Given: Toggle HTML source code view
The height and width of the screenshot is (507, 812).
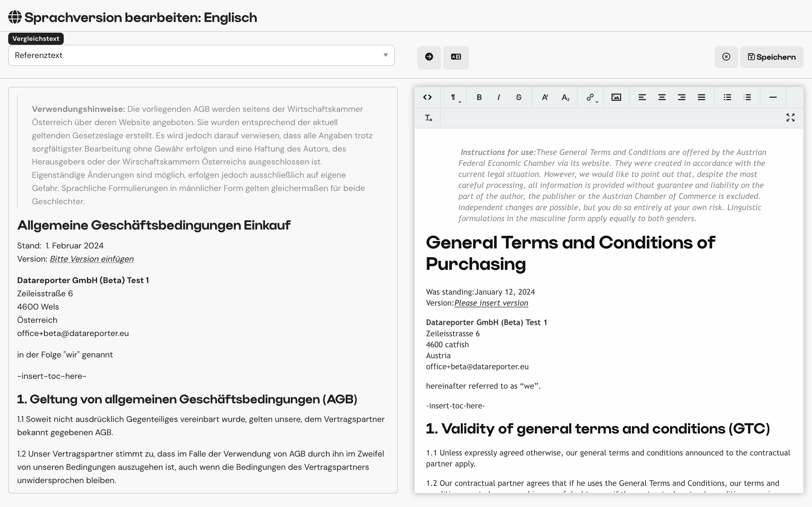Looking at the screenshot, I should coord(427,97).
